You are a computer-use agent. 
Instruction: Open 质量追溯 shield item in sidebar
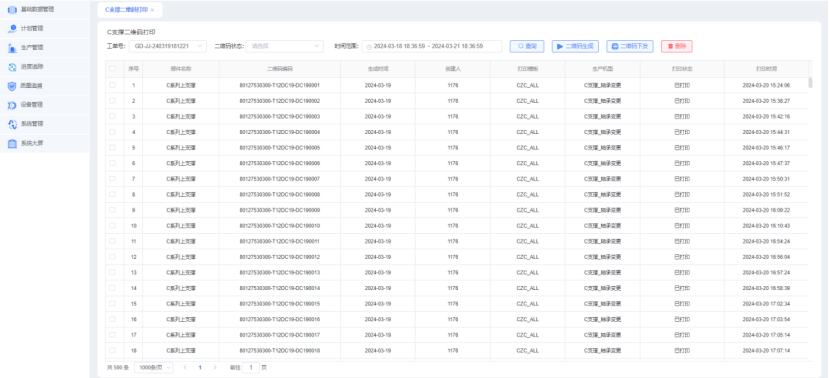click(x=44, y=86)
